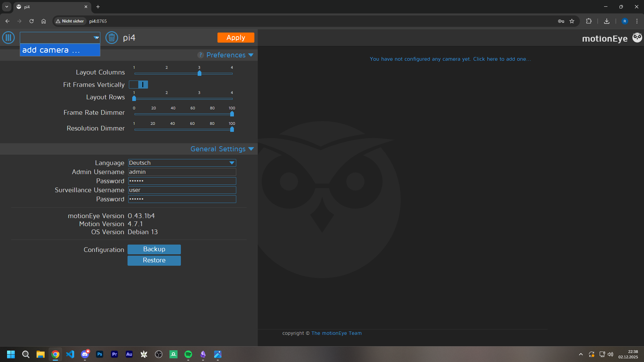
Task: Bookmark this page with the star icon
Action: coord(572,21)
